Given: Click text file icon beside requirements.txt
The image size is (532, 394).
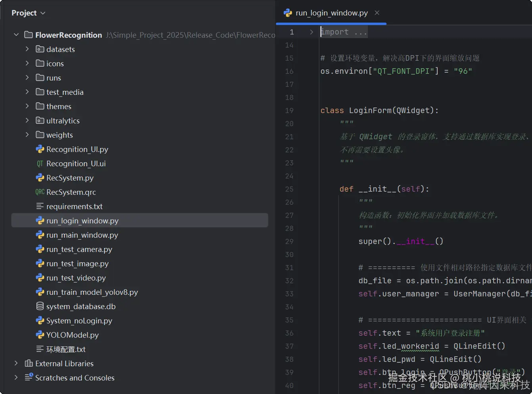Looking at the screenshot, I should [x=40, y=206].
